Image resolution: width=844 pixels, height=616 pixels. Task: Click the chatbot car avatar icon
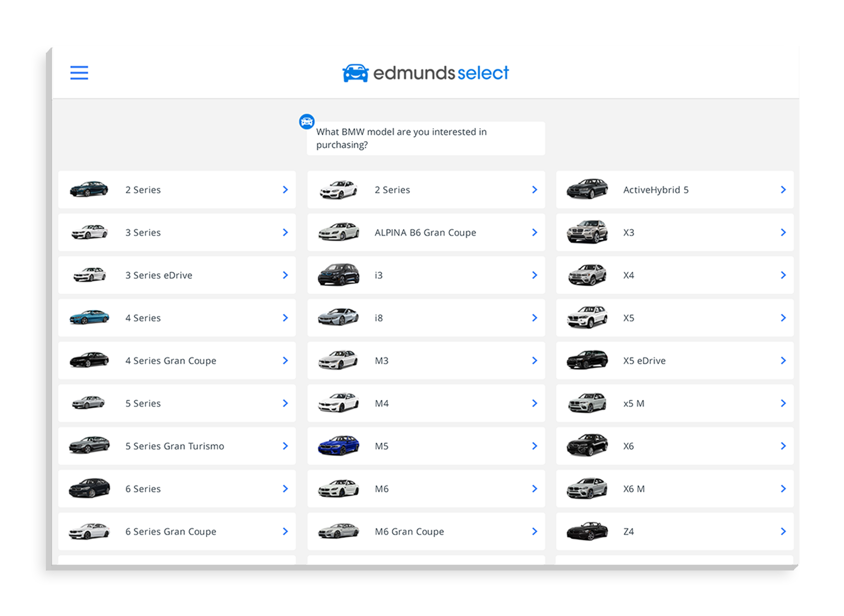307,121
